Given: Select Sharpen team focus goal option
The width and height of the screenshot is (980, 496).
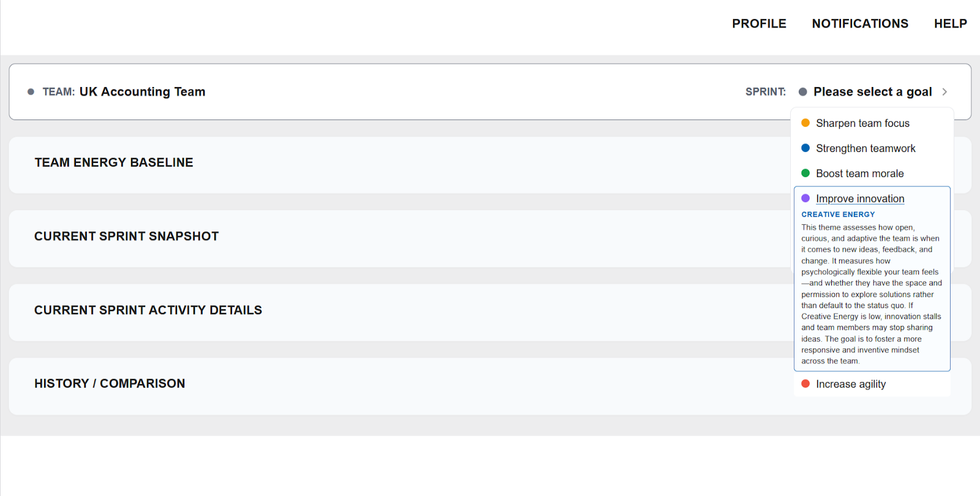Looking at the screenshot, I should 862,123.
